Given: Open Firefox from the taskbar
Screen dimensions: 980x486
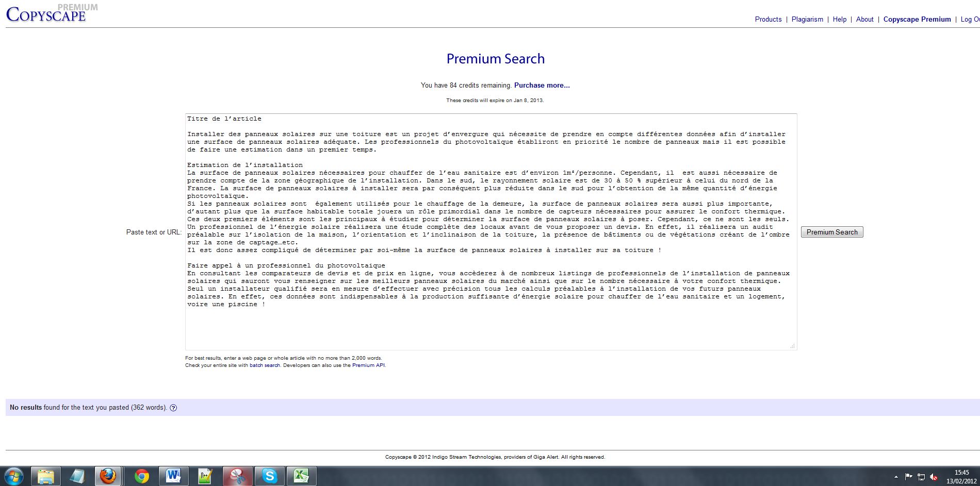Looking at the screenshot, I should pyautogui.click(x=108, y=476).
